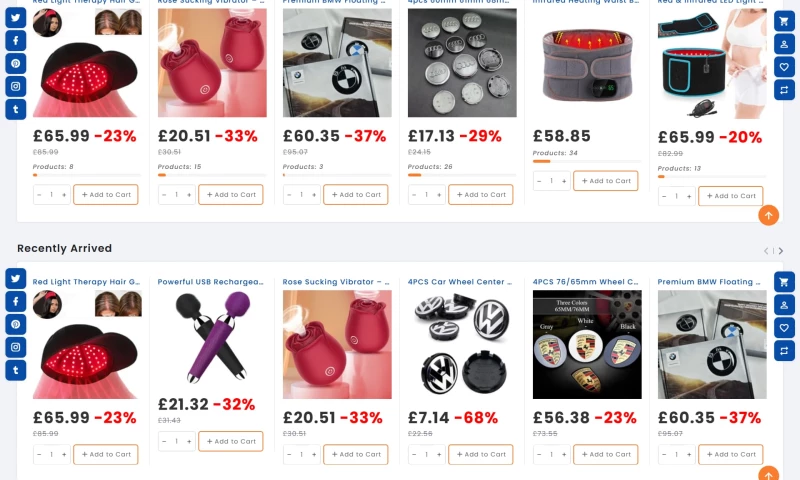Click the upper Twitter share icon

[16, 17]
